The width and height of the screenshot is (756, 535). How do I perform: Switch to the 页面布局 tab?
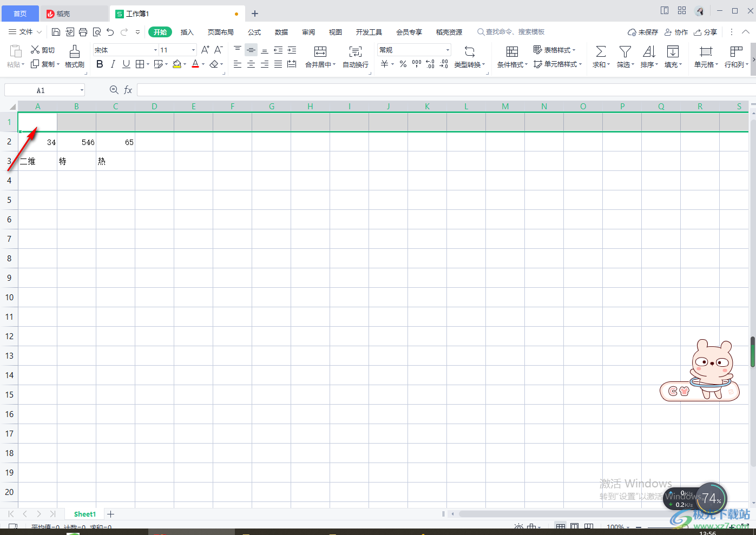tap(221, 32)
